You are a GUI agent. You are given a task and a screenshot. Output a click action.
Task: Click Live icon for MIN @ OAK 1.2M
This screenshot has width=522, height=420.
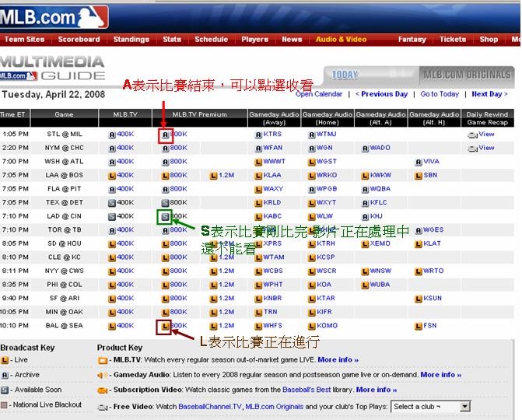[x=214, y=313]
